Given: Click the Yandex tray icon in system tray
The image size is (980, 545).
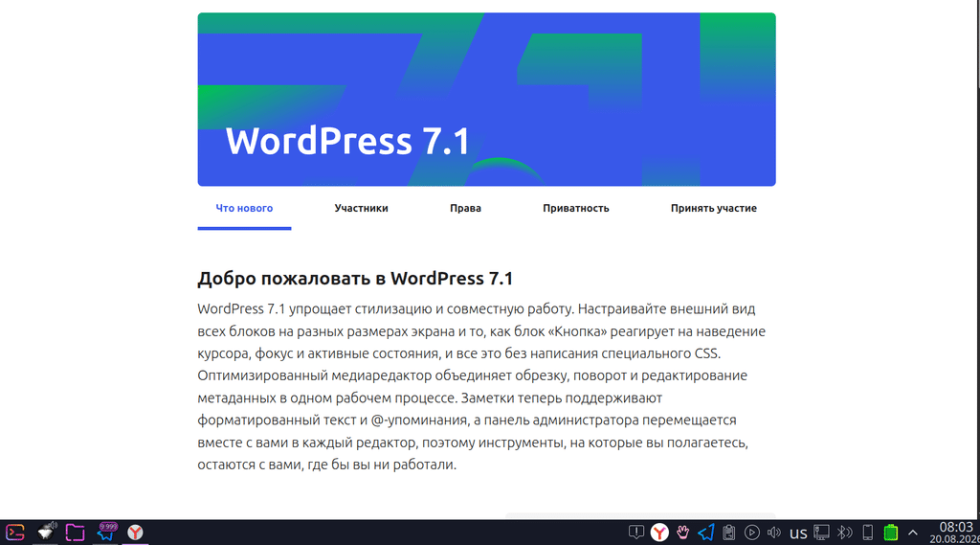Looking at the screenshot, I should [659, 533].
